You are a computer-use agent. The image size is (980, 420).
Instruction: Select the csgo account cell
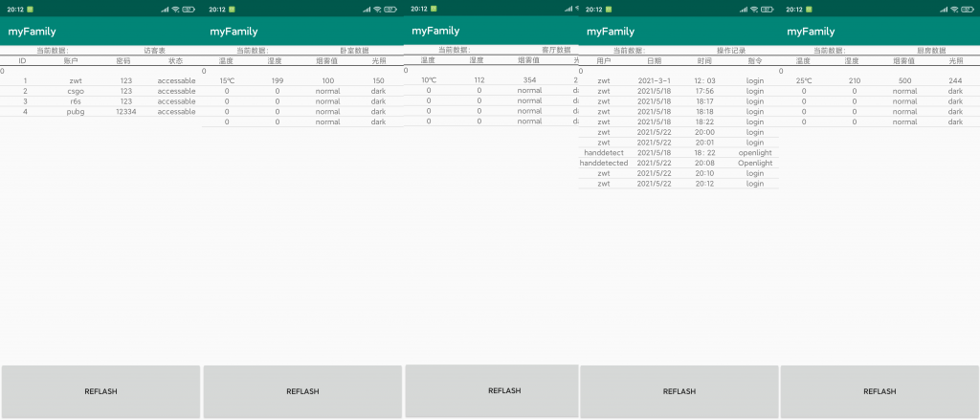76,91
